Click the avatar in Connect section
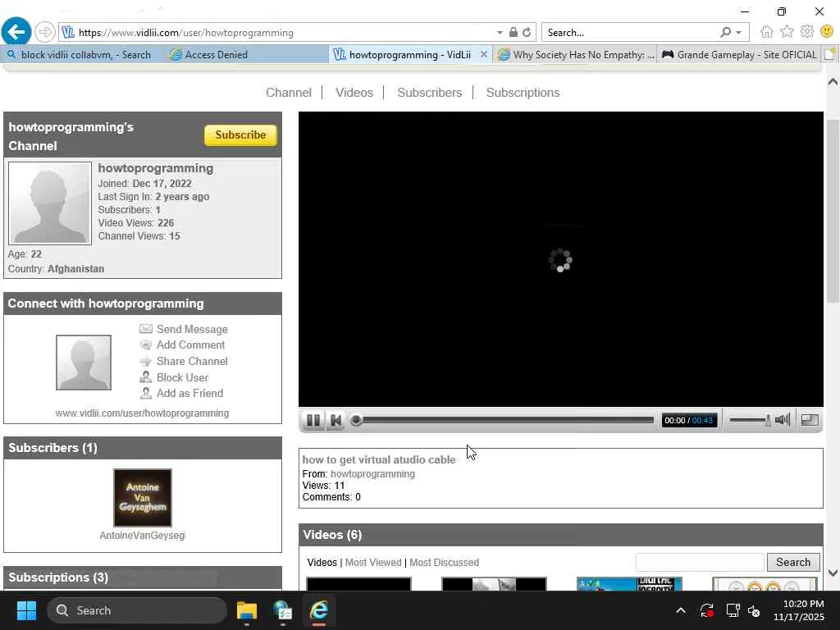The width and height of the screenshot is (840, 630). (x=84, y=363)
